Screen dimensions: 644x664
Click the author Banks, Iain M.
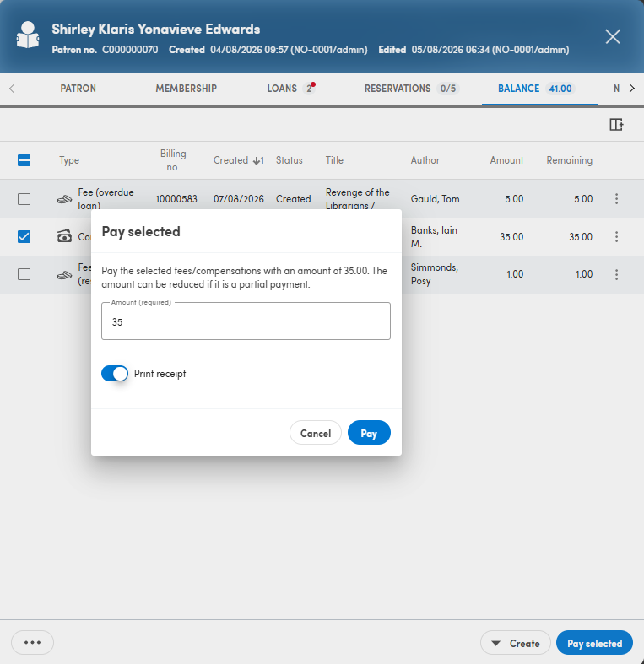pos(434,237)
